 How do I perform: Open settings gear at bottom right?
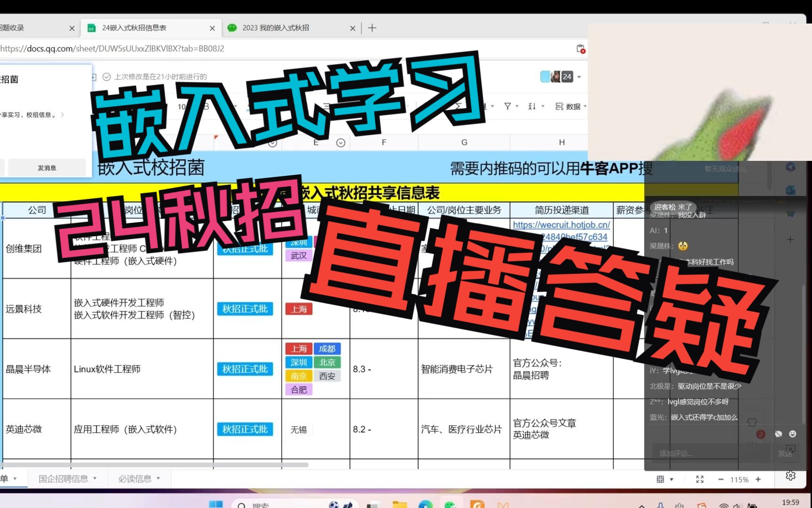coord(791,476)
